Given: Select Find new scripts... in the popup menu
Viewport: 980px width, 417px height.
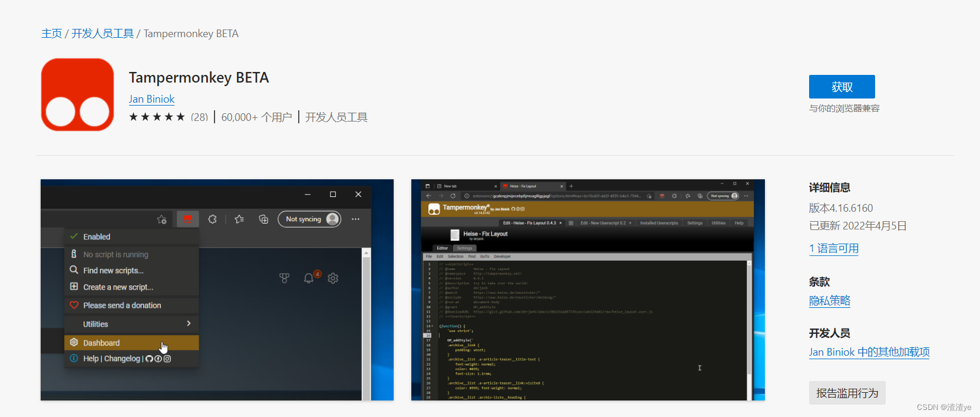Looking at the screenshot, I should [x=131, y=270].
